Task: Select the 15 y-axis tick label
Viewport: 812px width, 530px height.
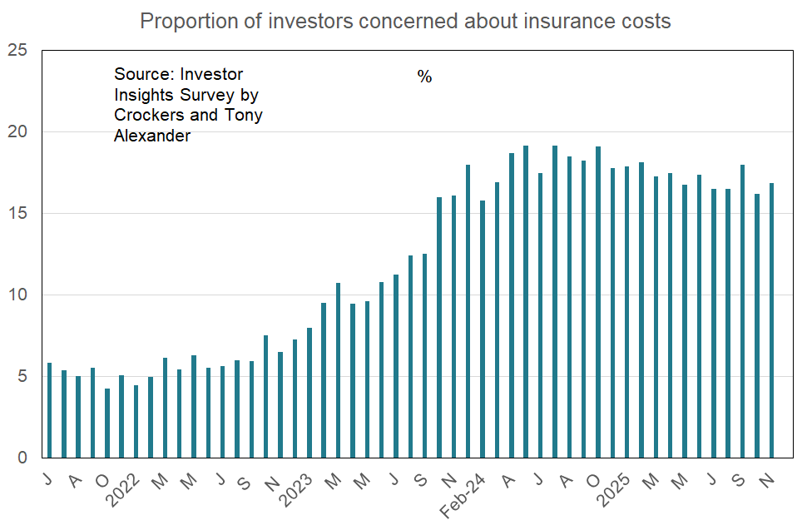Action: 19,214
